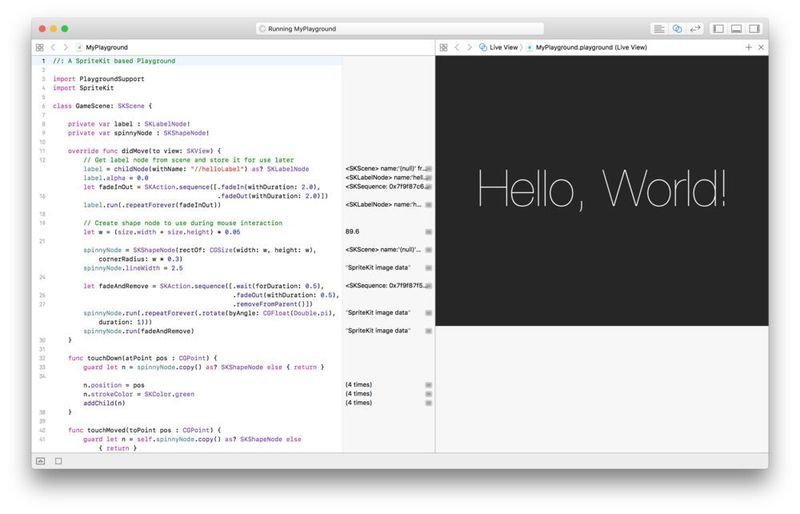Quick Look result for label.run(.repeatForever(fadeInOut))
Screen dimensions: 800x514
429,205
